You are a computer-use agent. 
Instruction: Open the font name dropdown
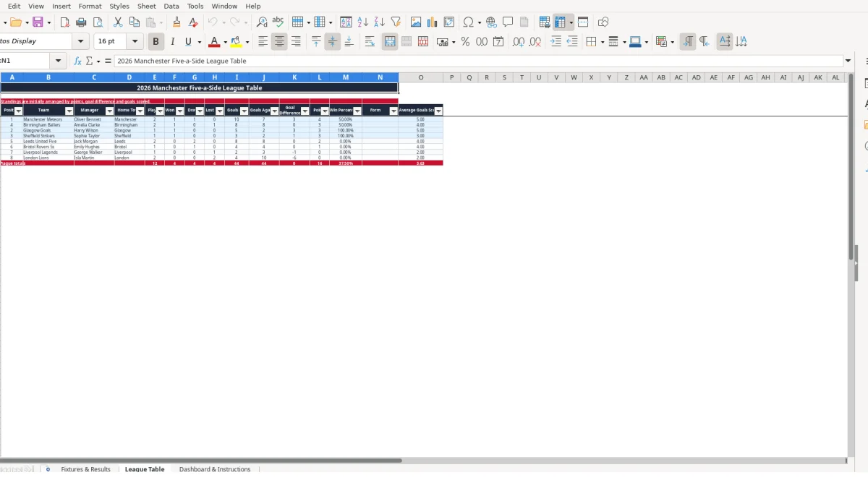click(81, 42)
